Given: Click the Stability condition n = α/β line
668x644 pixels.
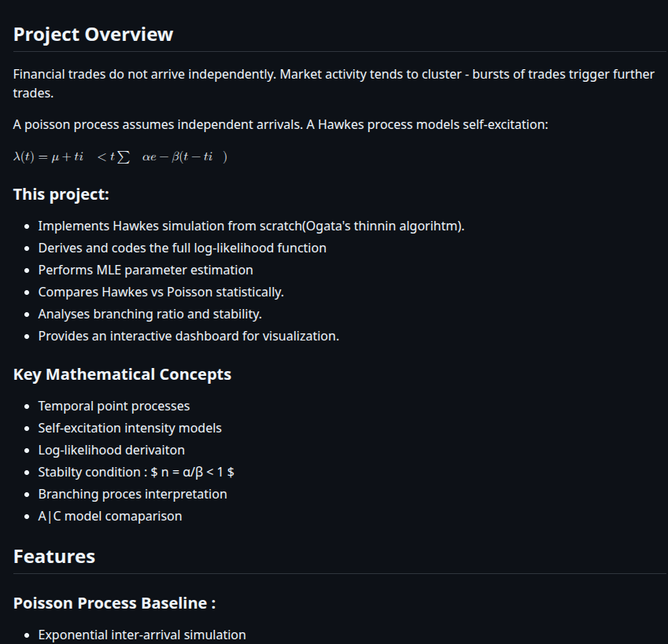Looking at the screenshot, I should click(x=136, y=473).
